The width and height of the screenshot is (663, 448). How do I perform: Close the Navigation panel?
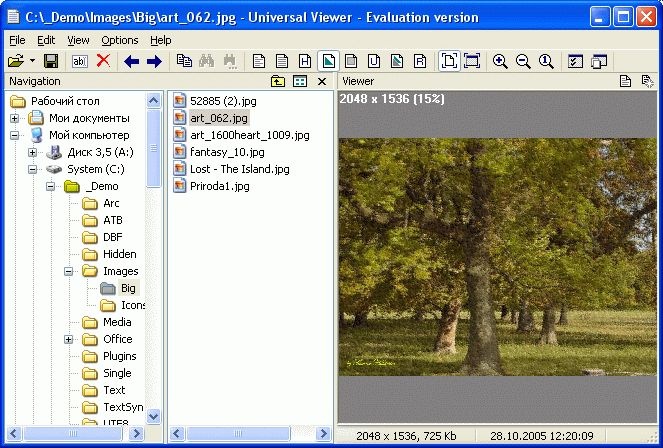tap(322, 82)
